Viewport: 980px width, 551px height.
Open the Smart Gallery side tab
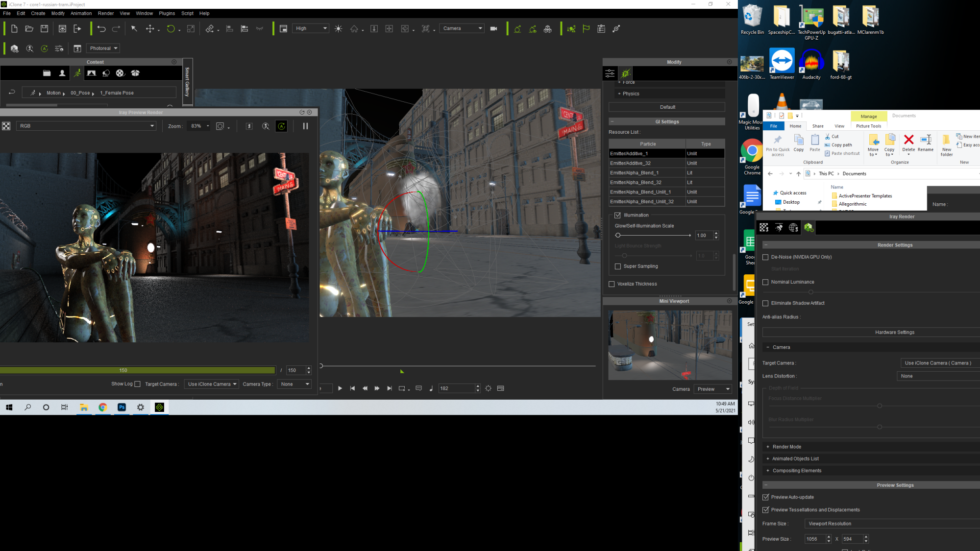click(x=187, y=82)
